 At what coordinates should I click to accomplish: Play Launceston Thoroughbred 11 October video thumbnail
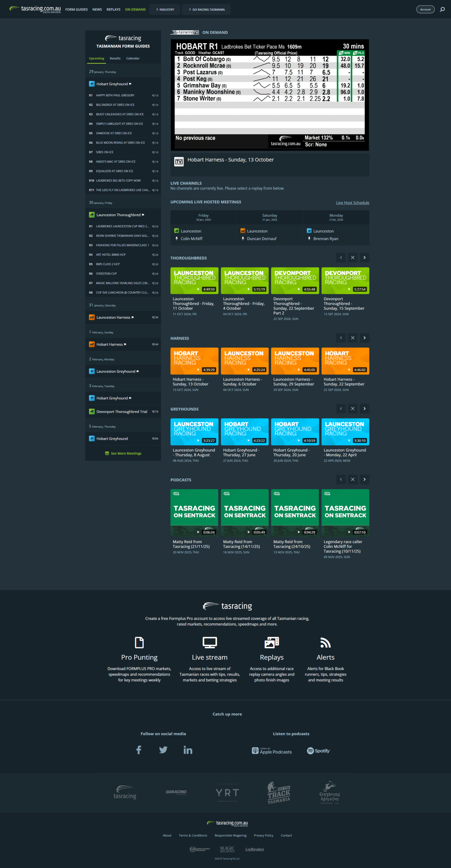pyautogui.click(x=194, y=280)
